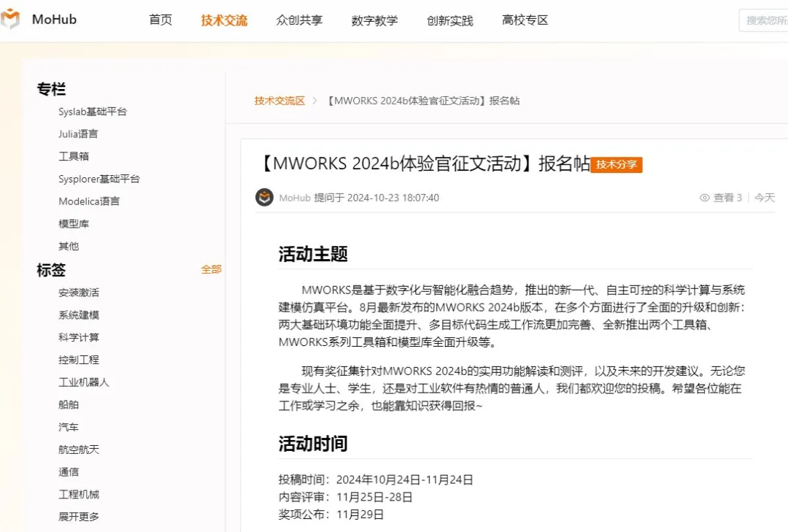Click the 安装激活 tag
Screen dimensions: 788x532
coord(79,292)
